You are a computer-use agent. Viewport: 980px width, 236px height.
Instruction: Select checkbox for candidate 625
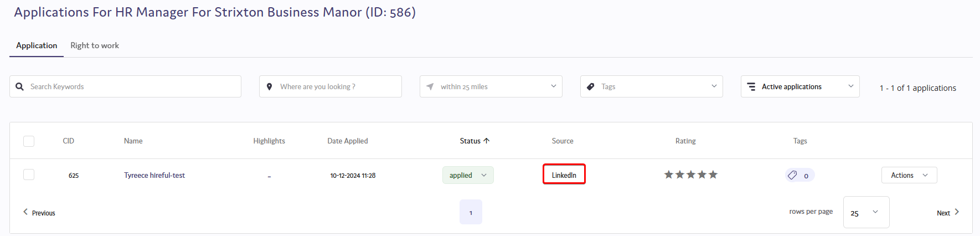click(x=29, y=175)
